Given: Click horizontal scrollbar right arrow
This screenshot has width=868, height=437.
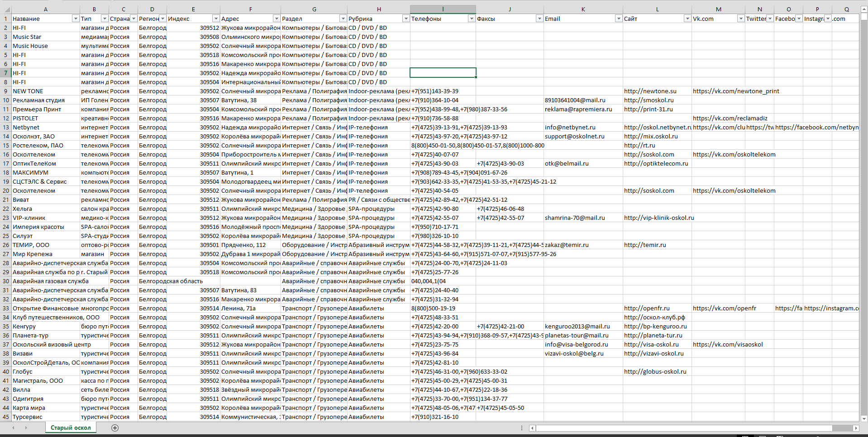Looking at the screenshot, I should [855, 428].
